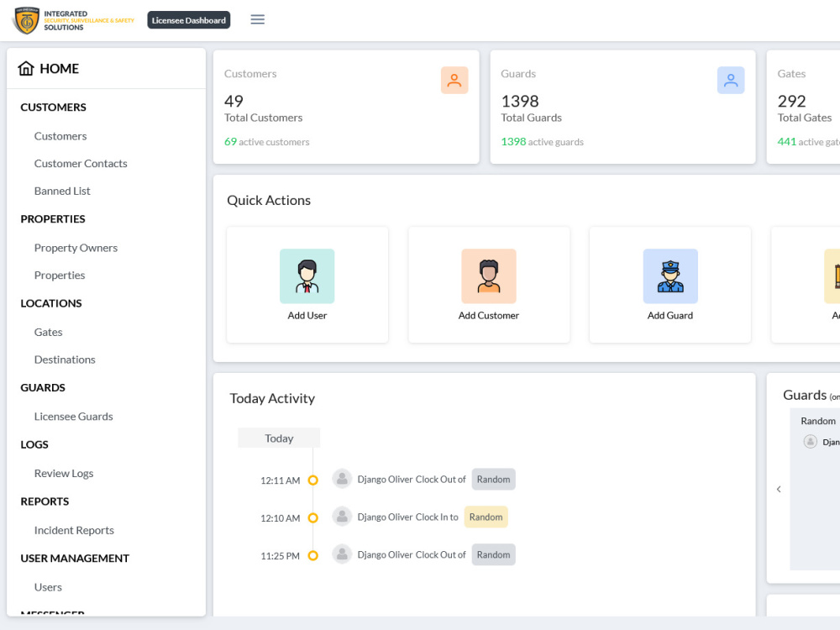Open Properties in the sidebar
The width and height of the screenshot is (840, 630).
pos(60,276)
